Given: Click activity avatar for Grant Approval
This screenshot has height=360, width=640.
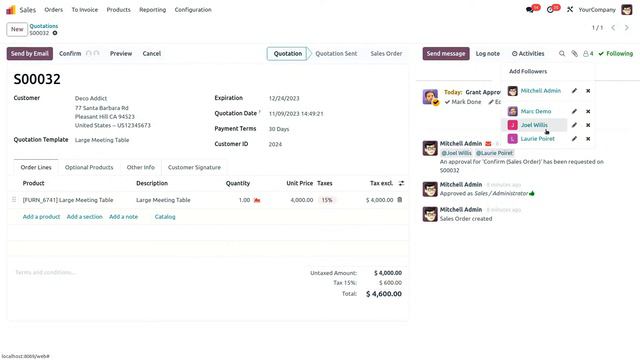Looking at the screenshot, I should [430, 97].
